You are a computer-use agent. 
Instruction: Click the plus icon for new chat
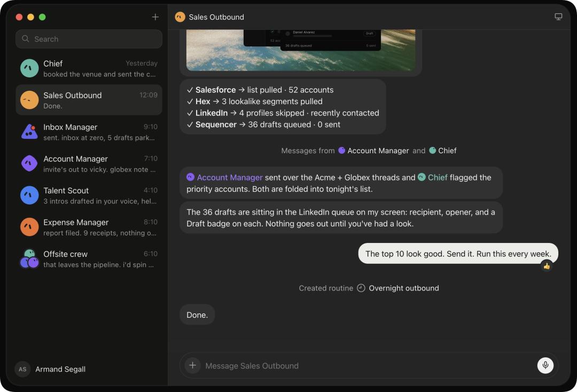[155, 17]
